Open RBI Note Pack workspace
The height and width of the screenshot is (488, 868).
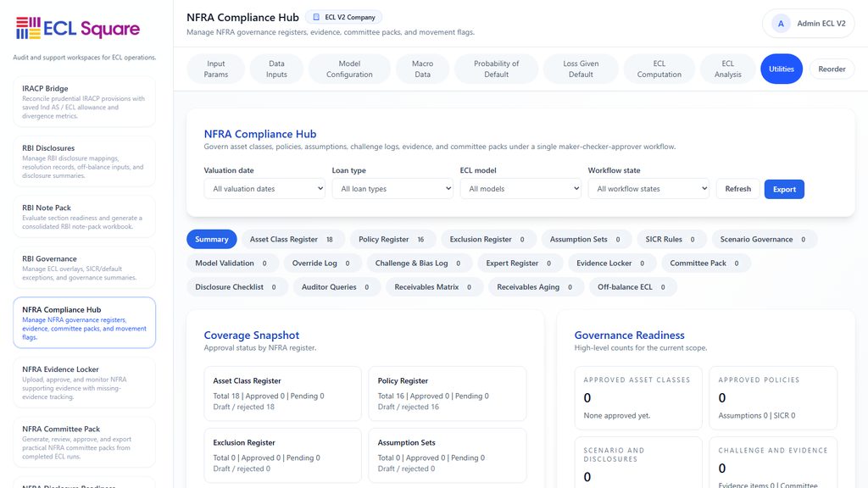pyautogui.click(x=84, y=217)
